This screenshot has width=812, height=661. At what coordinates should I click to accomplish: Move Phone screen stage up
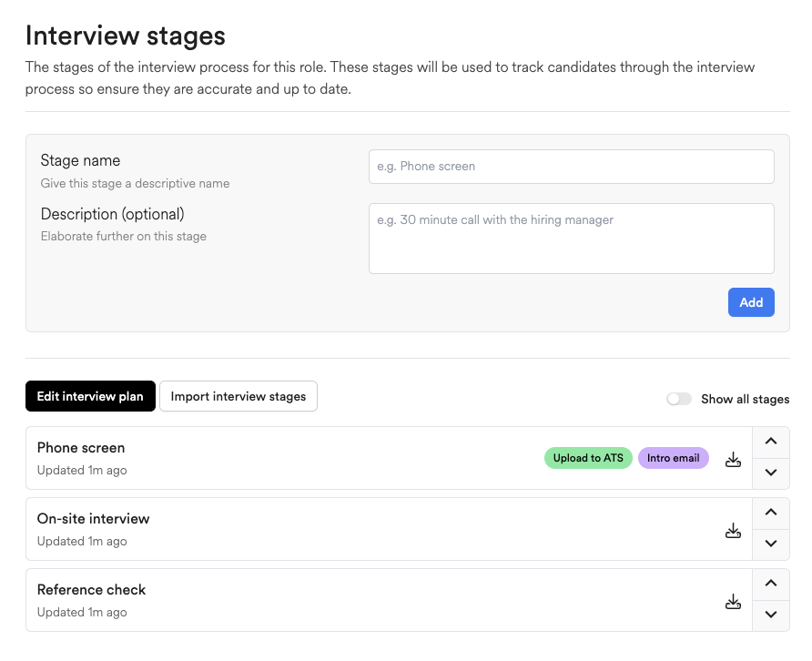[770, 442]
